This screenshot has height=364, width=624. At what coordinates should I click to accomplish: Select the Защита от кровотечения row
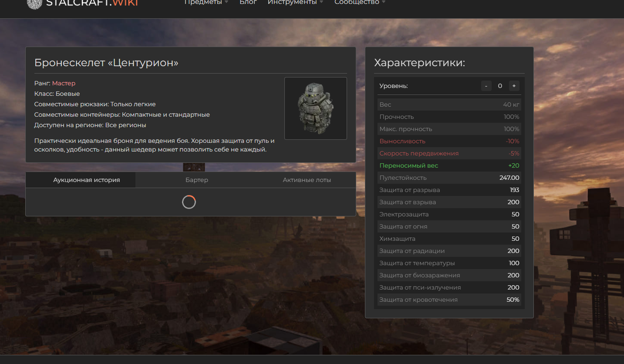point(449,300)
